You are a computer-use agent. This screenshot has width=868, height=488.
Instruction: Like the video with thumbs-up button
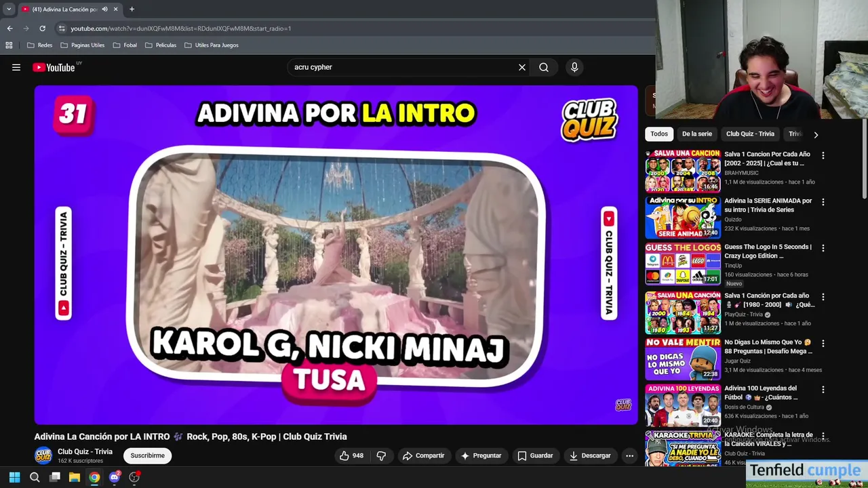(352, 455)
